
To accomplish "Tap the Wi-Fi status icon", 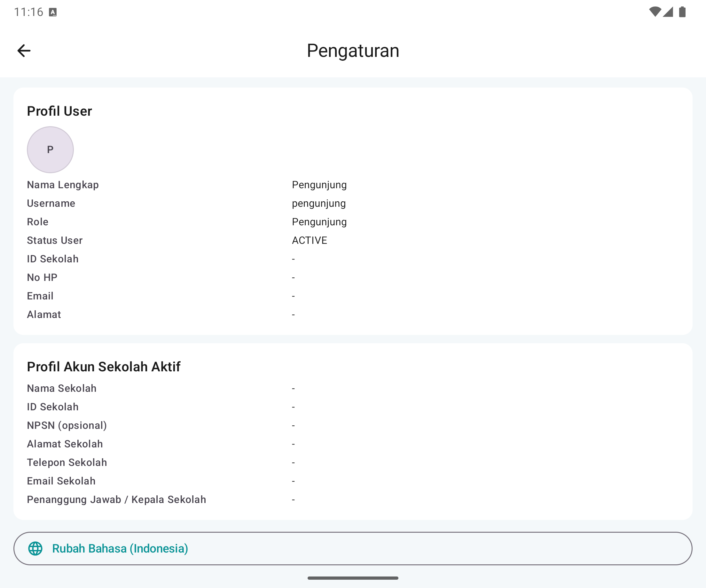I will coord(655,12).
